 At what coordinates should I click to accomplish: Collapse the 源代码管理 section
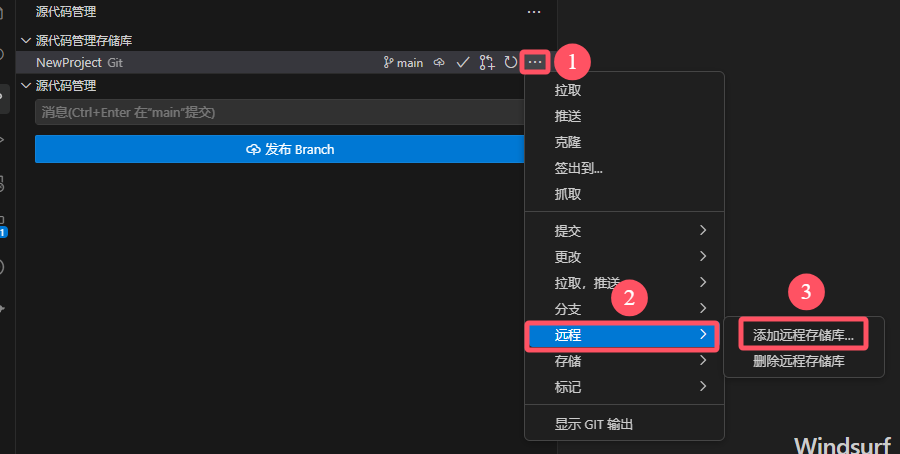click(26, 86)
